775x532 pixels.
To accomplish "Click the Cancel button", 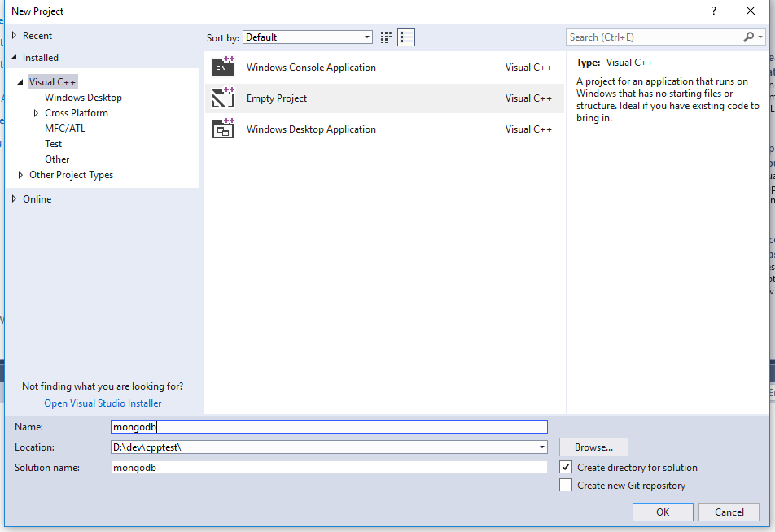I will [x=729, y=512].
